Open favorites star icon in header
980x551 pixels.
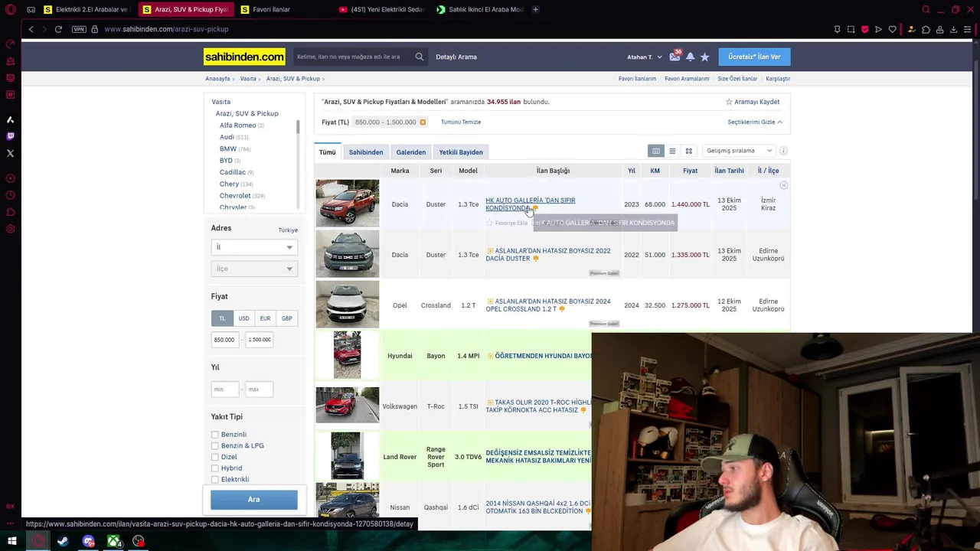tap(704, 57)
